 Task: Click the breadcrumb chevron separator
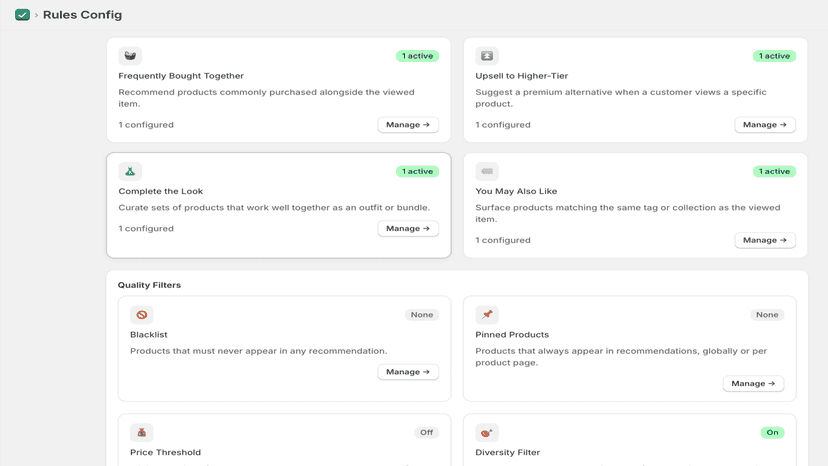(36, 15)
